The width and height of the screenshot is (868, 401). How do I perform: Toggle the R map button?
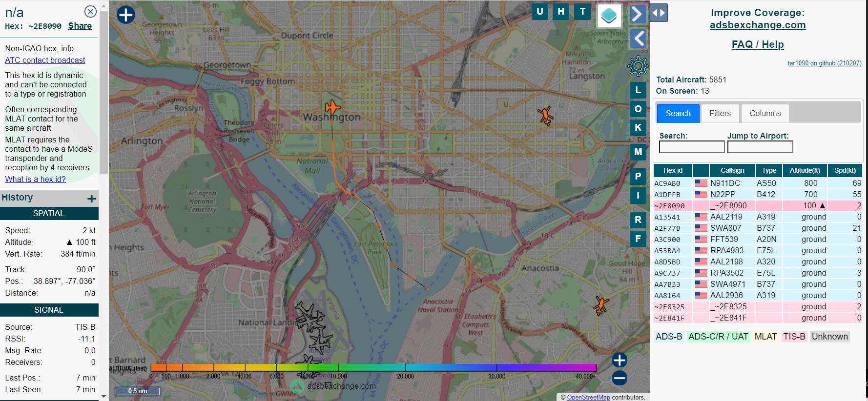pyautogui.click(x=638, y=220)
